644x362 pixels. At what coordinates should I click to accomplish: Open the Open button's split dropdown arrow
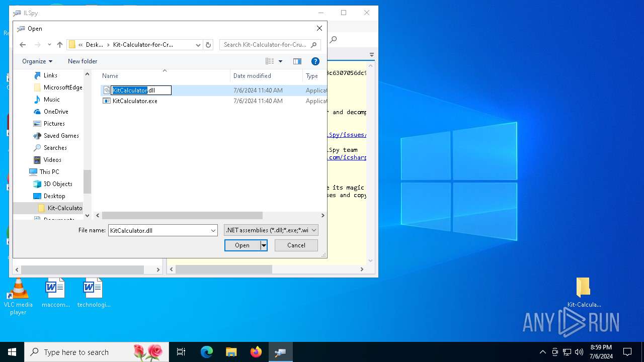[x=263, y=245]
